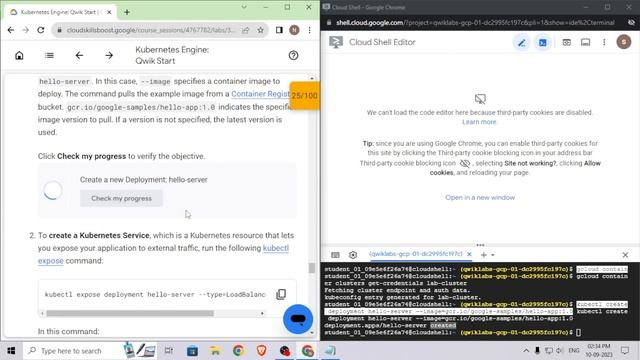Open Cloud Shell more options menu
The image size is (640, 360).
(x=604, y=42)
